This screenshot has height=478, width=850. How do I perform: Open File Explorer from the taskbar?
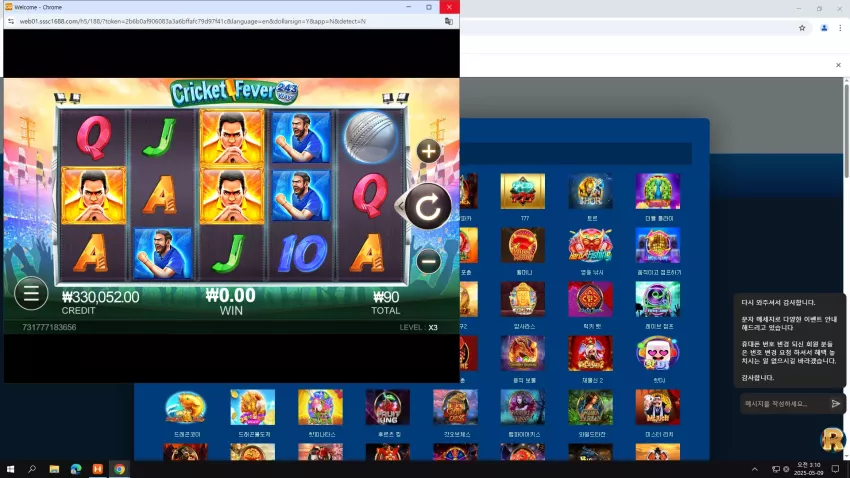[x=54, y=469]
